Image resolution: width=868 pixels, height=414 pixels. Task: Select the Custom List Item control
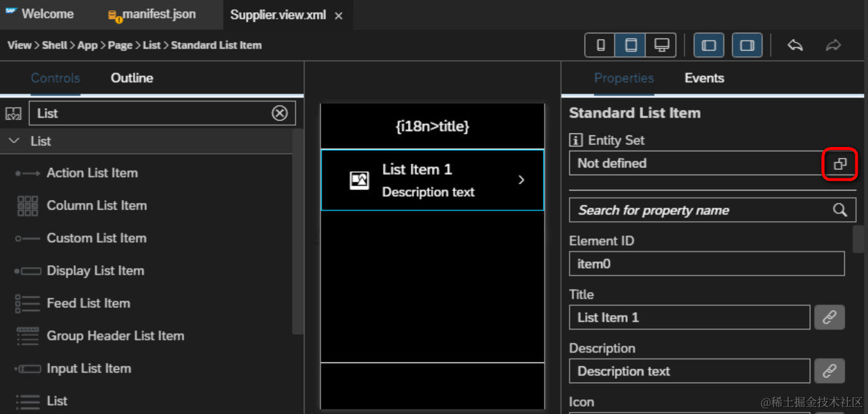pyautogui.click(x=96, y=238)
